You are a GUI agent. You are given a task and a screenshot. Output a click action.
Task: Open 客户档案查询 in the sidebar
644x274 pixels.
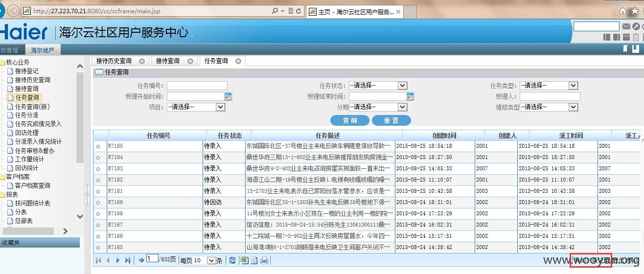click(x=32, y=185)
